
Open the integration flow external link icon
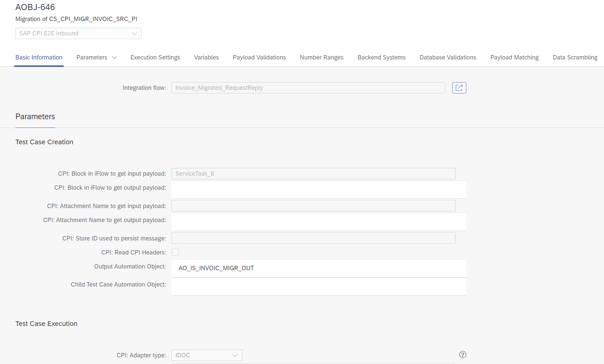tap(459, 88)
